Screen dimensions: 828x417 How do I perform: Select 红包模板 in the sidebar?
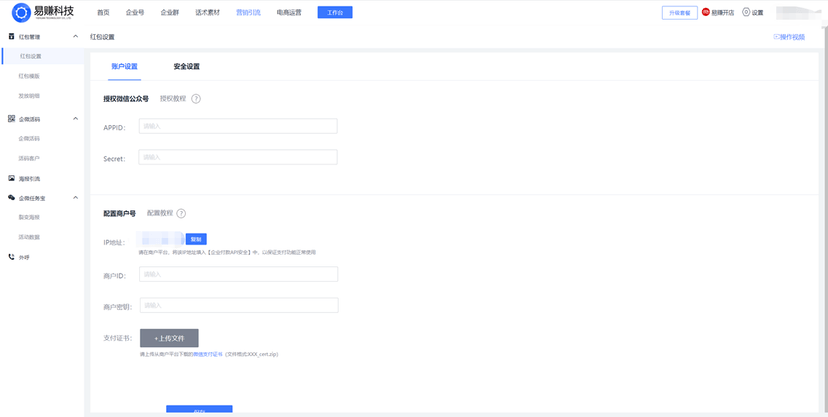(30, 76)
